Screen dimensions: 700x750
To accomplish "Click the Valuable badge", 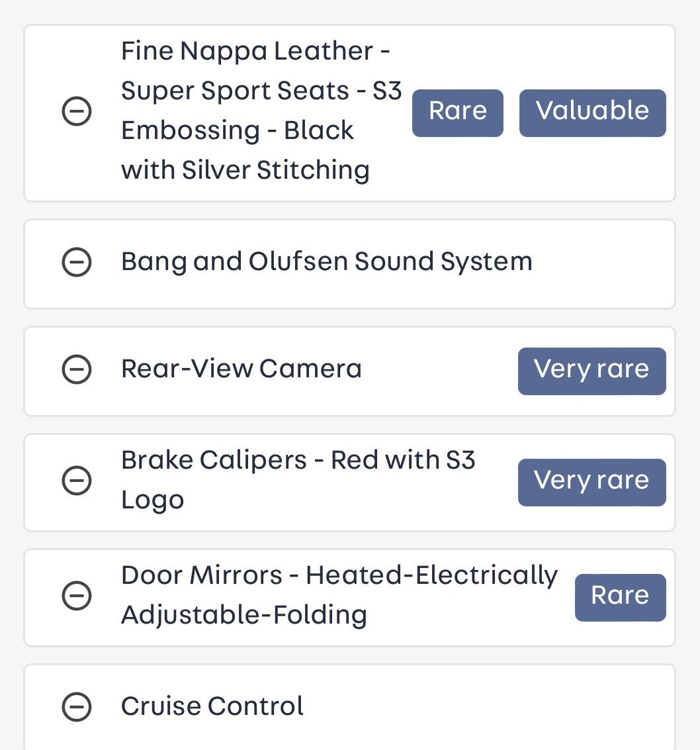I will [x=592, y=113].
